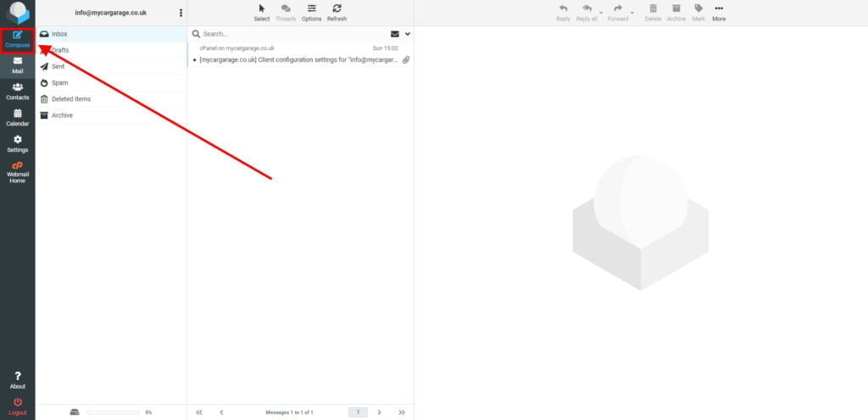Image resolution: width=868 pixels, height=420 pixels.
Task: Click the page number field
Action: pyautogui.click(x=359, y=412)
